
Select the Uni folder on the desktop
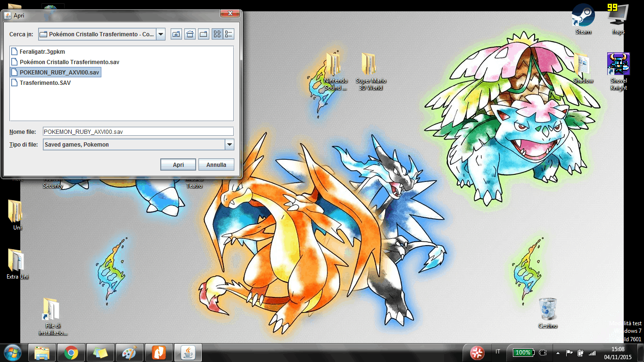click(x=17, y=215)
